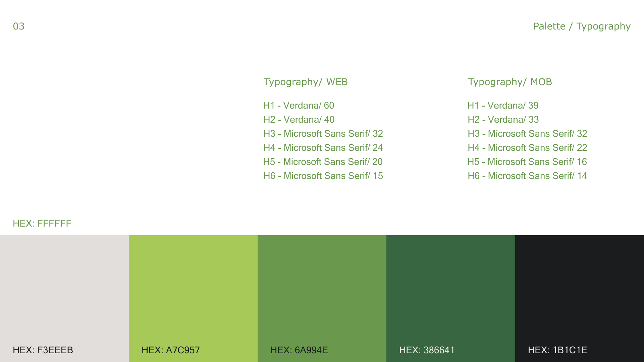Select 'H3 - Microsoft Sans Serif/ 32' under MOB
Viewport: 644px width, 362px height.
(x=527, y=134)
